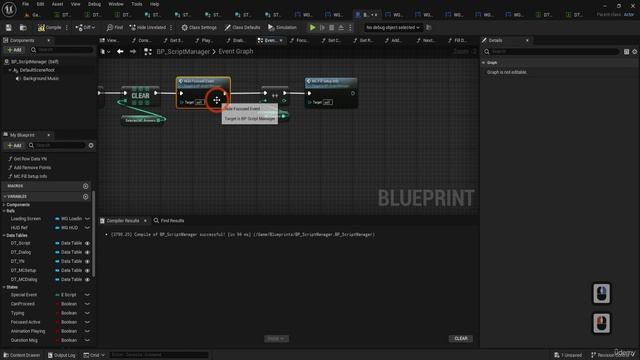
Task: Add a new macro with plus icon
Action: [85, 186]
